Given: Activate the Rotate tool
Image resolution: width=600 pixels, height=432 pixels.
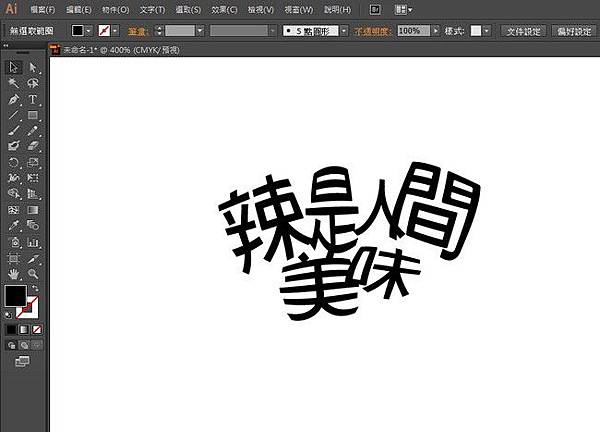Looking at the screenshot, I should point(13,162).
